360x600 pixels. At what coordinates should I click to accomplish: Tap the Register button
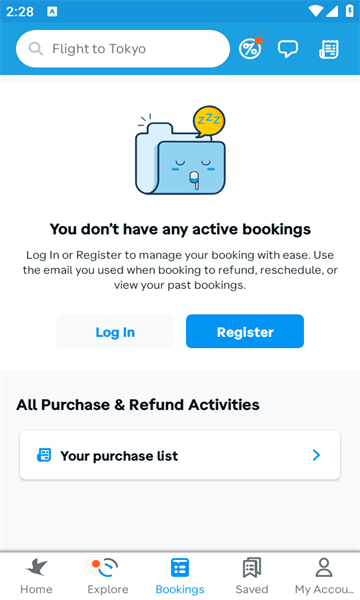[245, 331]
